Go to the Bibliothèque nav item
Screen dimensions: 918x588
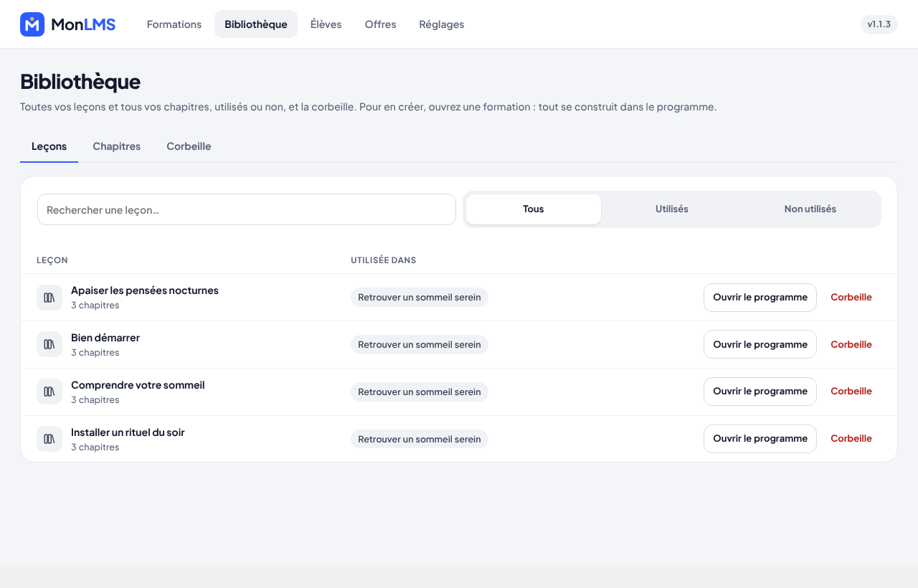coord(256,24)
